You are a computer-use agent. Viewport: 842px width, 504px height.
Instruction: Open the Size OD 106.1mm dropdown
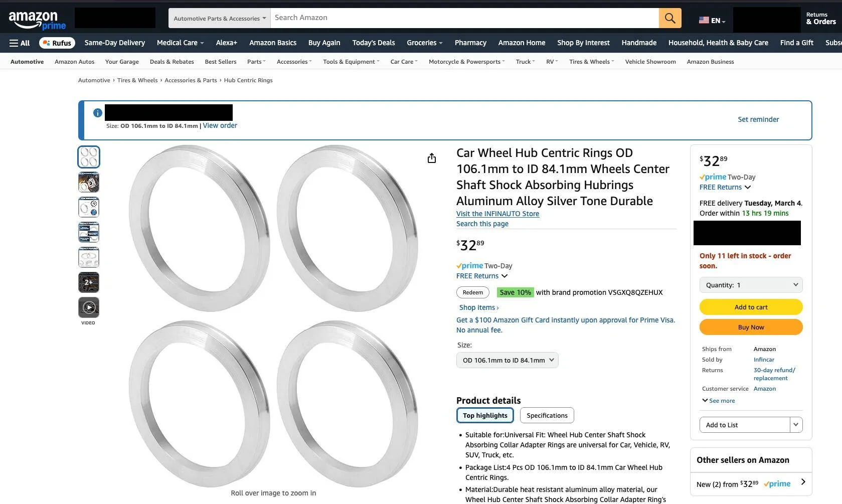pyautogui.click(x=507, y=360)
